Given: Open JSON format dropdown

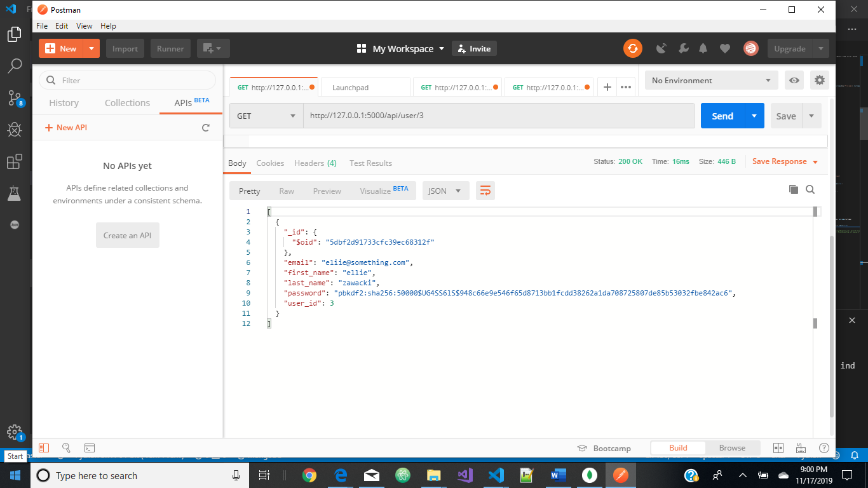Looking at the screenshot, I should point(445,191).
